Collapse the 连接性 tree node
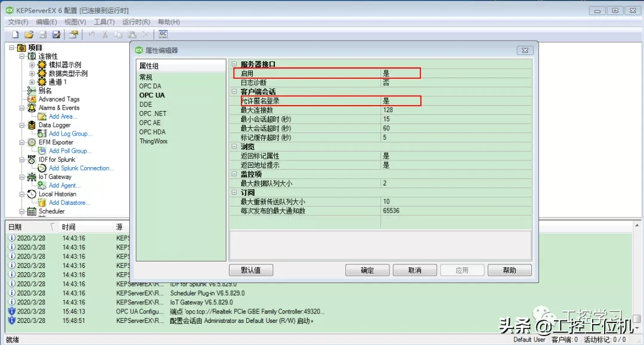644x345 pixels. (22, 56)
